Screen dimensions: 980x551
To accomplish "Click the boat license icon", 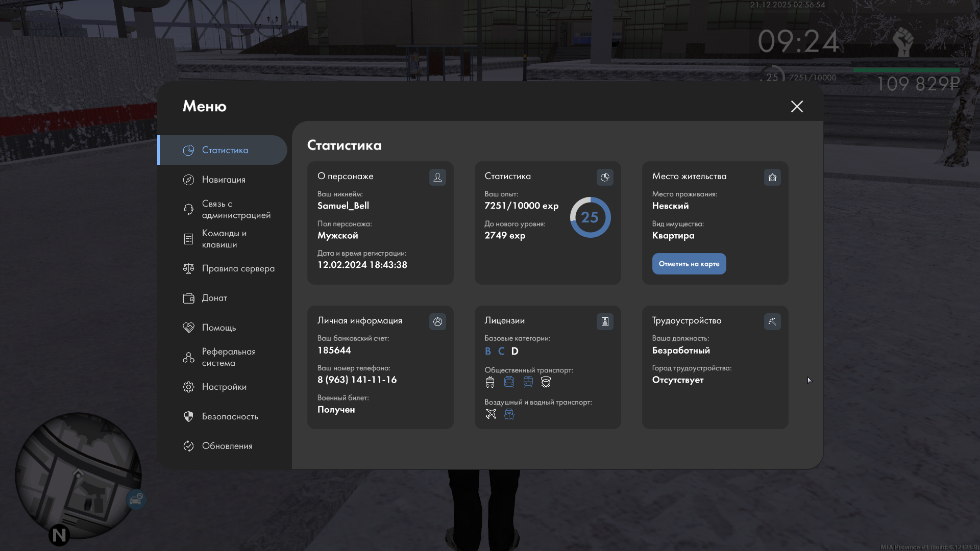I will click(509, 414).
